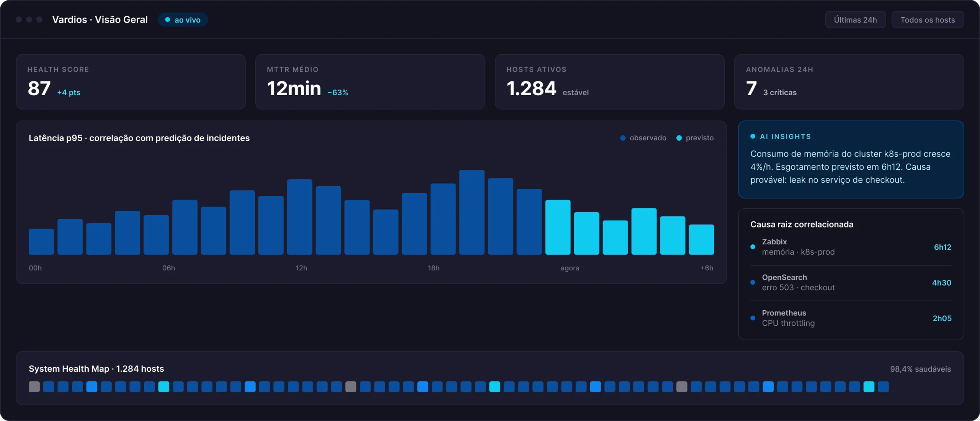The image size is (980, 421).
Task: Click the tallest observed latency bar
Action: [x=472, y=212]
